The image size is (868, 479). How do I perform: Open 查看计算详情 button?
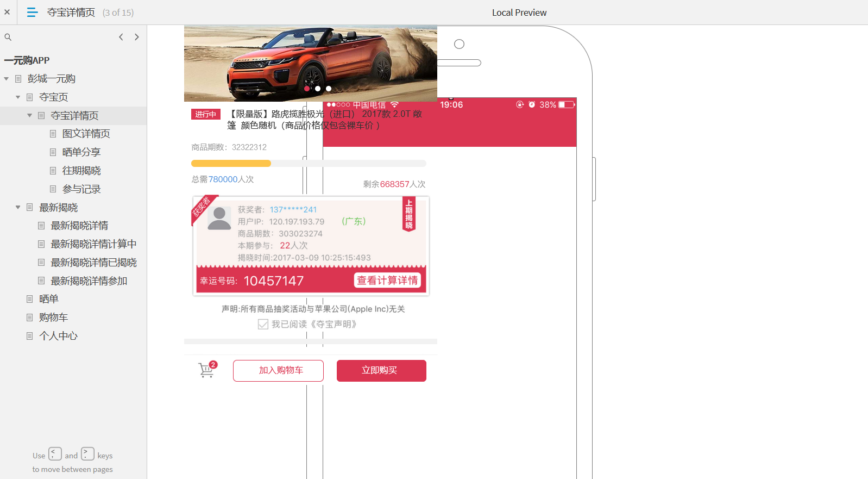coord(388,281)
